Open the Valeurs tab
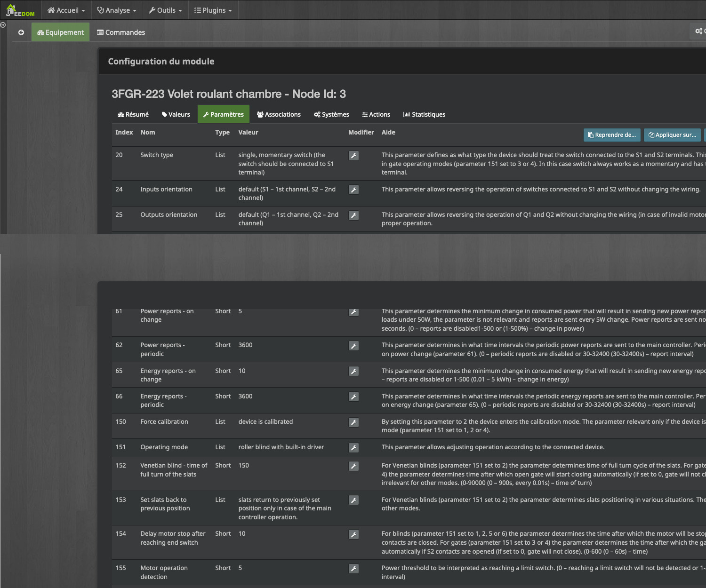The height and width of the screenshot is (588, 706). 176,114
